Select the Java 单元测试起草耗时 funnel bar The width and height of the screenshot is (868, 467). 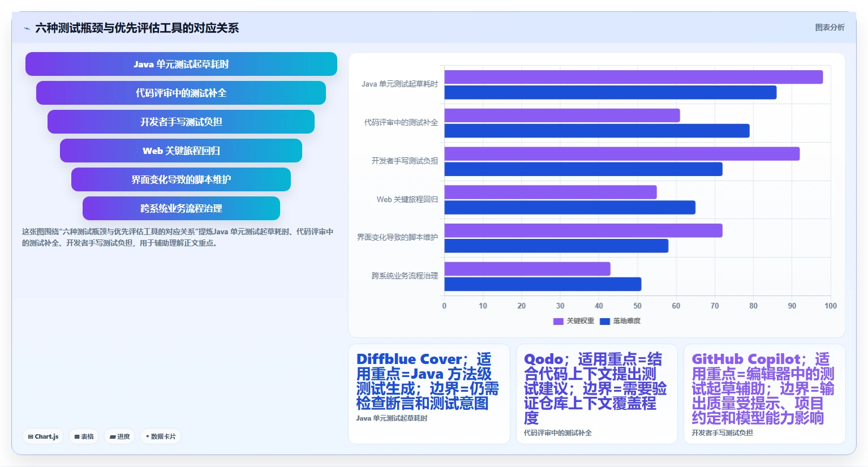pyautogui.click(x=181, y=64)
